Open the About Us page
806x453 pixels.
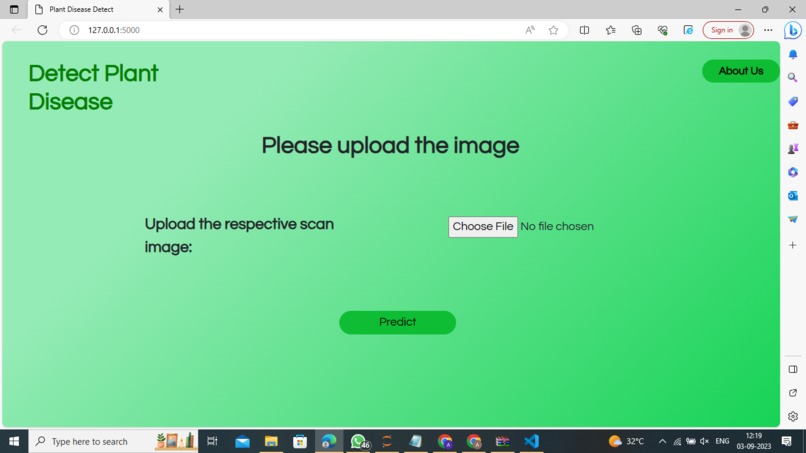[741, 71]
